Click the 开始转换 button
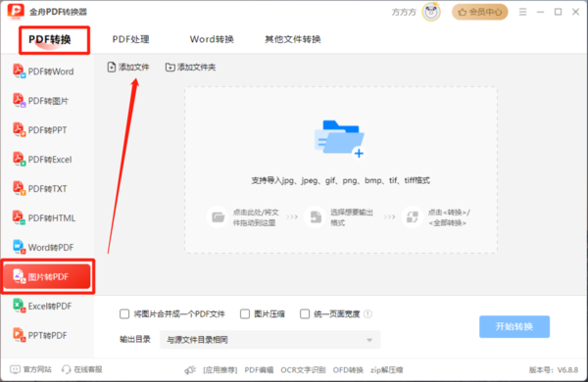 click(514, 326)
